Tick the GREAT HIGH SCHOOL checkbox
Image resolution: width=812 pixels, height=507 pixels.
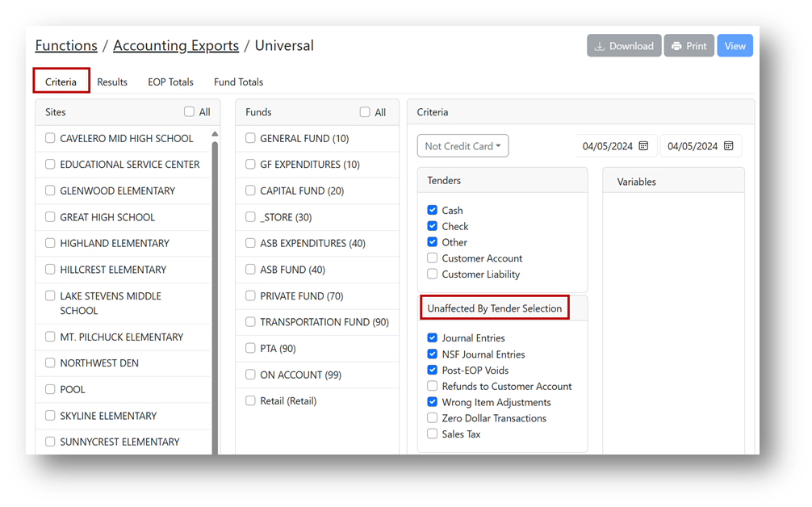(50, 216)
